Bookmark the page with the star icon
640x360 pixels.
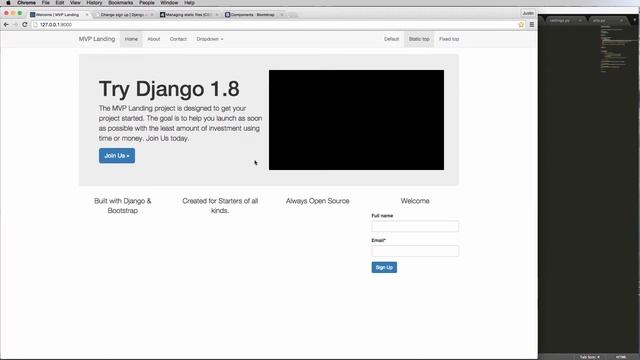[521, 24]
